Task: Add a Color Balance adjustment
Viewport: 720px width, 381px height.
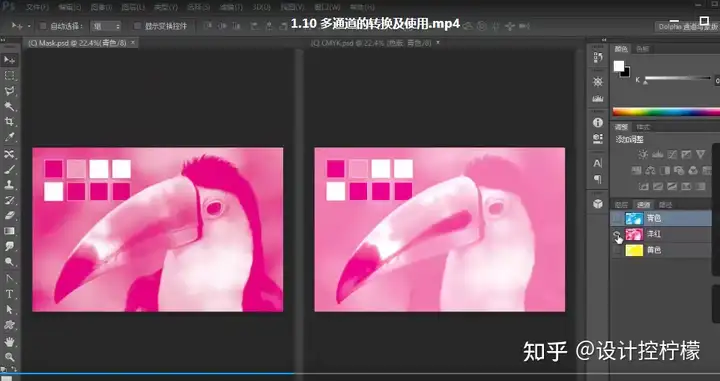Action: pyautogui.click(x=650, y=171)
